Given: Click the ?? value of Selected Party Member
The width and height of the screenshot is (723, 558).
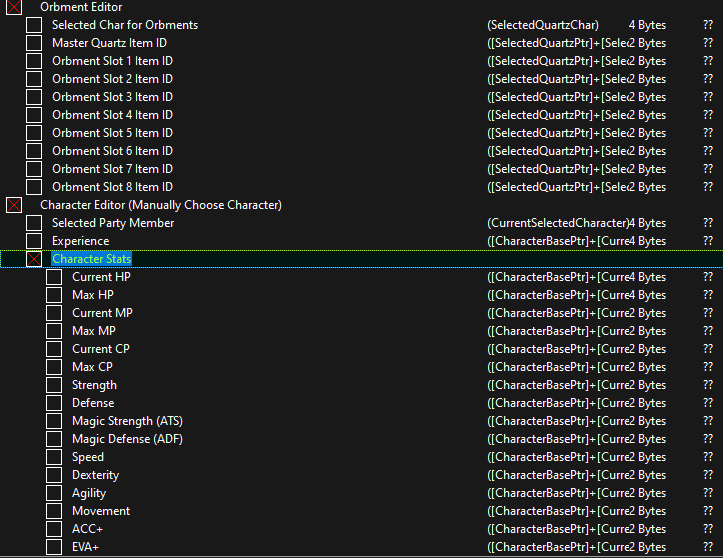Looking at the screenshot, I should point(708,223).
